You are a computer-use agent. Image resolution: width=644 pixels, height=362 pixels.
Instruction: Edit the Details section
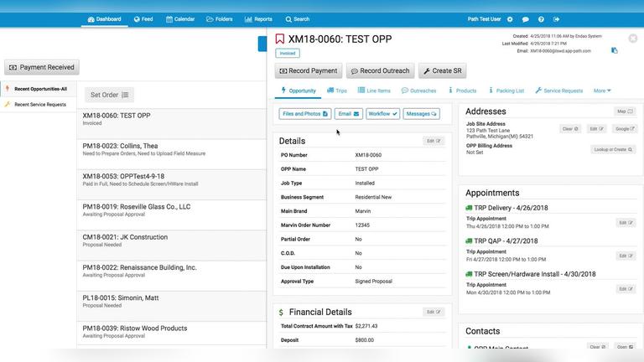click(434, 141)
